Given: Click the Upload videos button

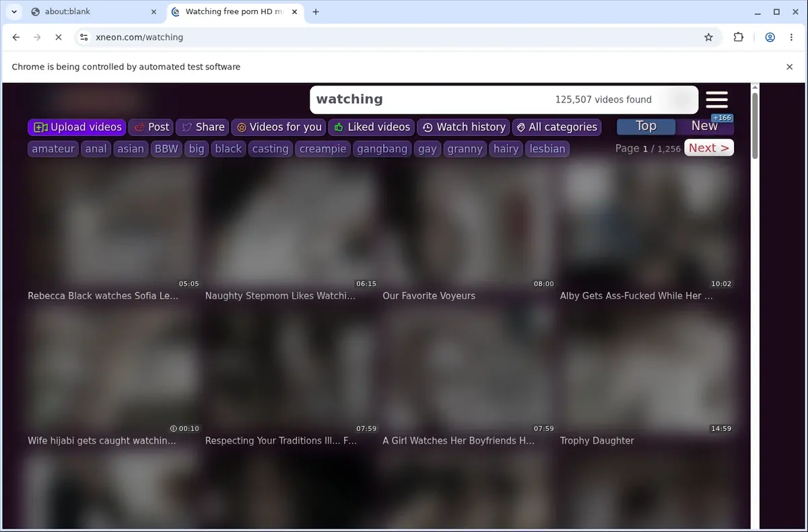Looking at the screenshot, I should tap(77, 127).
